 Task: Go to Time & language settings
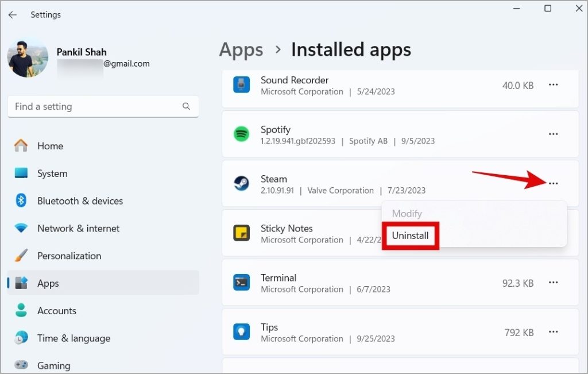click(103, 338)
